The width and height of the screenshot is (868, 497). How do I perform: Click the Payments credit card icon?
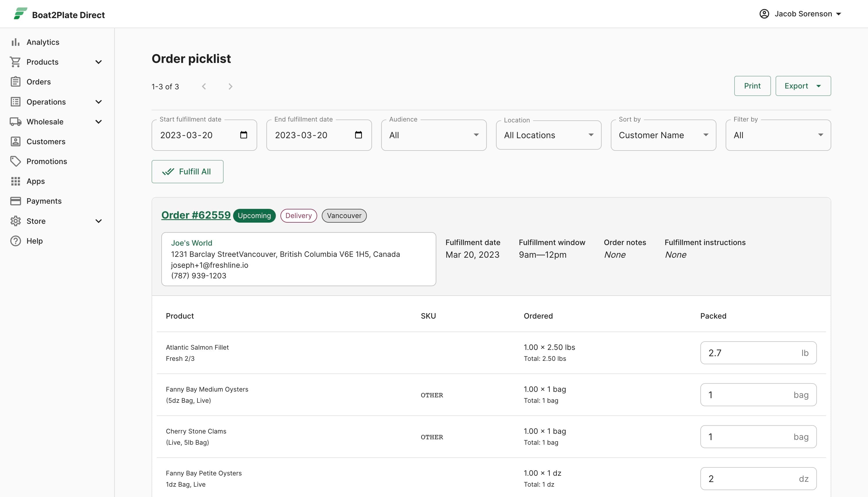[x=15, y=201]
